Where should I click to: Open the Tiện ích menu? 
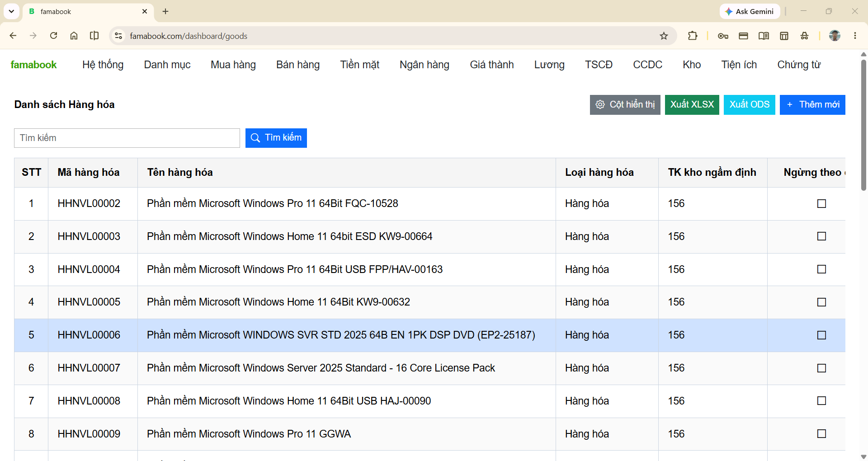click(739, 65)
